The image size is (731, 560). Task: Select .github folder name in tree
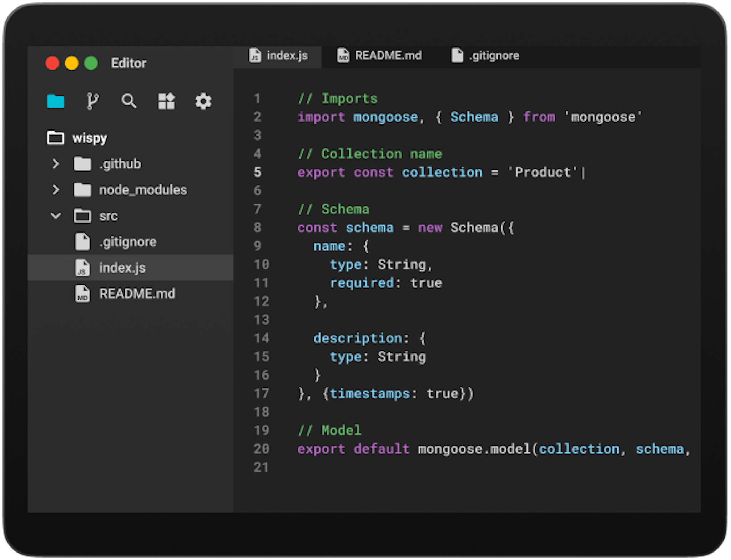[120, 164]
